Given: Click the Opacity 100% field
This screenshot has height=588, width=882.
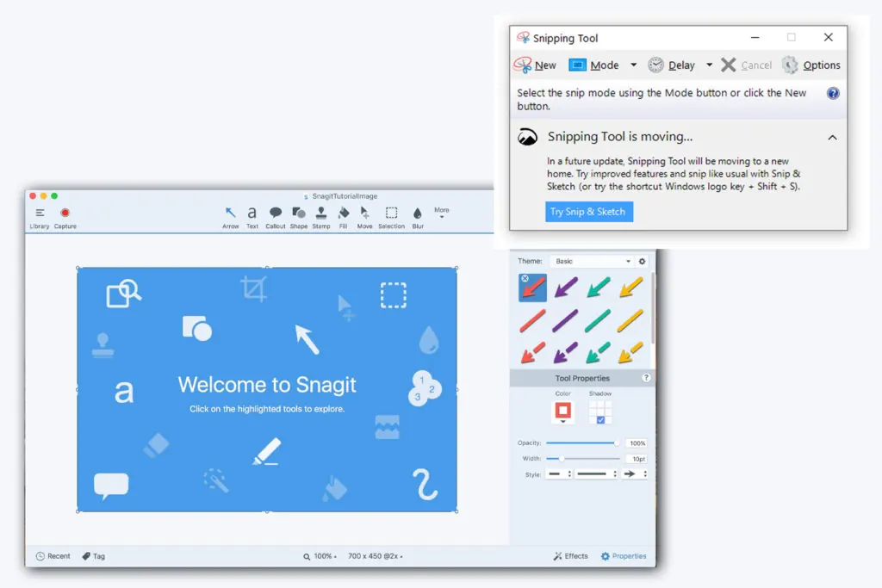Looking at the screenshot, I should tap(637, 443).
